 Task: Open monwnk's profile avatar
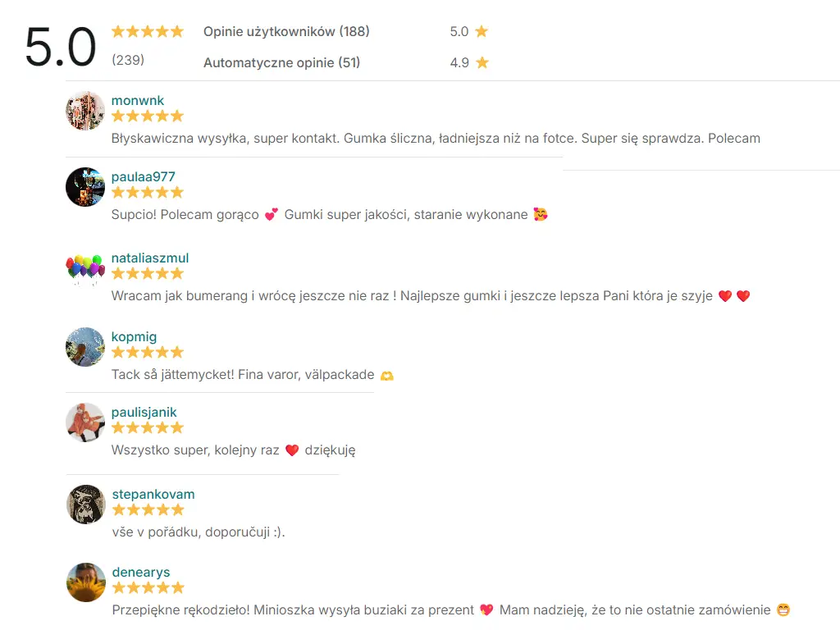(85, 111)
